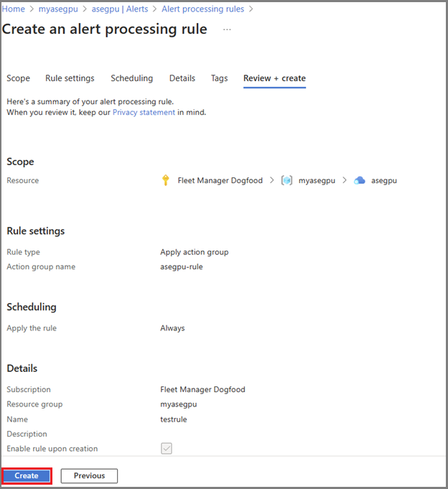Screen dimensions: 448x489
Task: Click the Previous button
Action: pyautogui.click(x=89, y=476)
